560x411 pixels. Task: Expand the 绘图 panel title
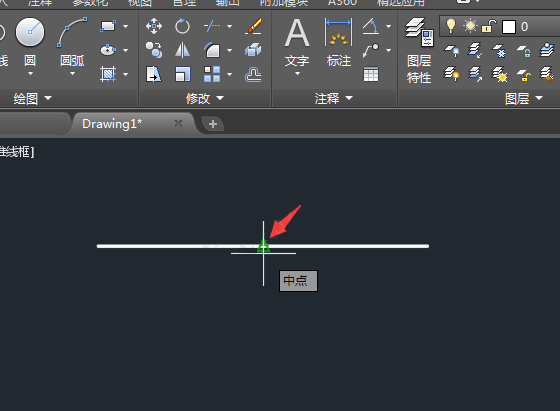point(33,98)
